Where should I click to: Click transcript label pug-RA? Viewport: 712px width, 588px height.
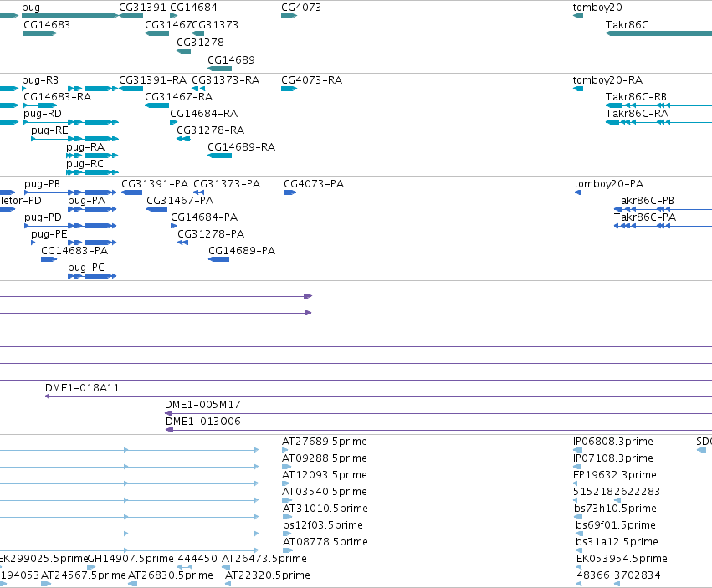[x=85, y=147]
